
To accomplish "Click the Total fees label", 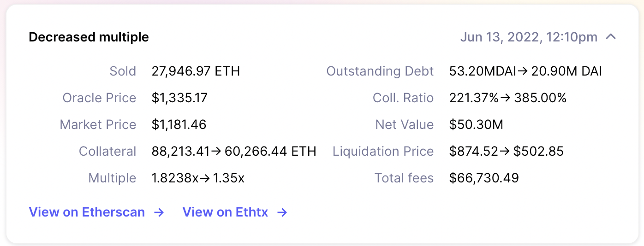I will [404, 178].
